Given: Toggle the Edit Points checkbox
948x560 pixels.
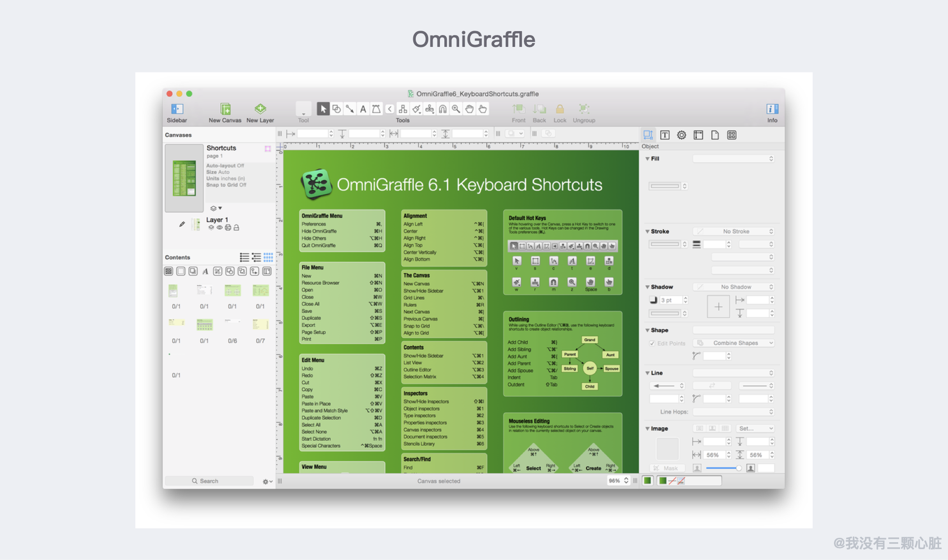Looking at the screenshot, I should pyautogui.click(x=652, y=343).
